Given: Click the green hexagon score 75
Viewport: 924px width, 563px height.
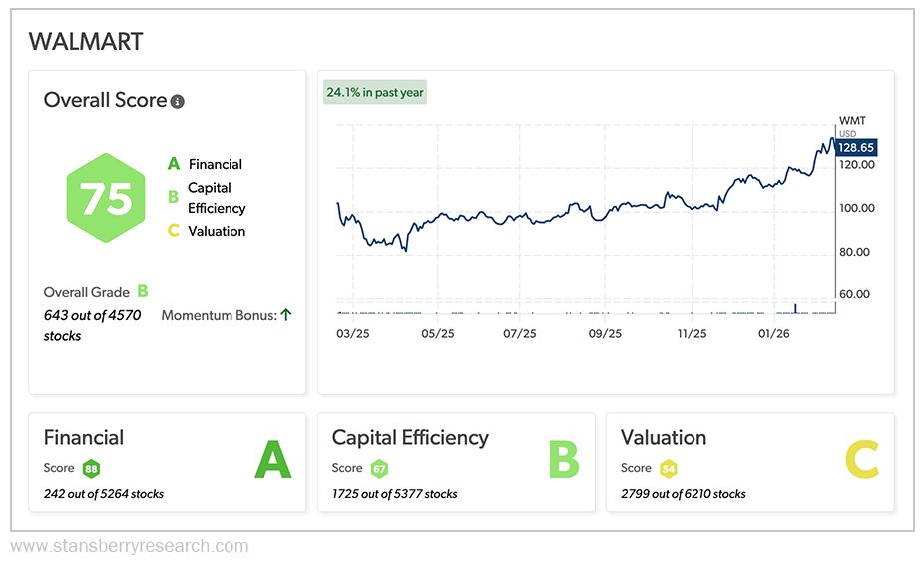Looking at the screenshot, I should 106,199.
